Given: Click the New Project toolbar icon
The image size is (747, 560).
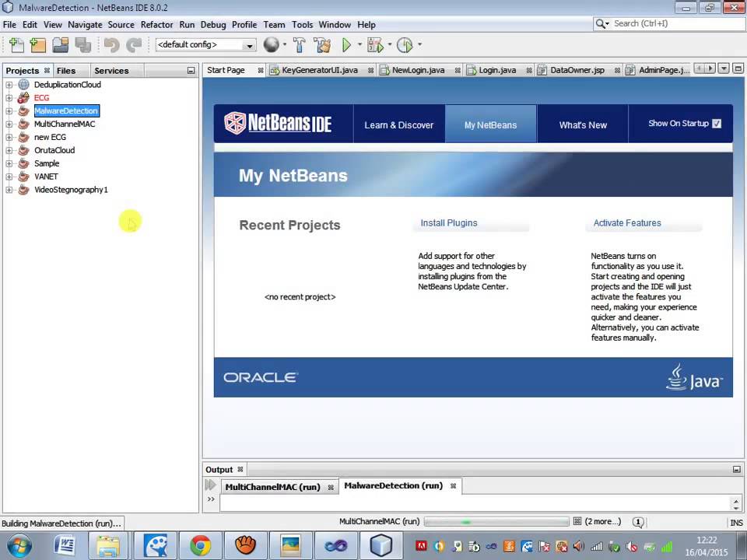Looking at the screenshot, I should pyautogui.click(x=37, y=45).
